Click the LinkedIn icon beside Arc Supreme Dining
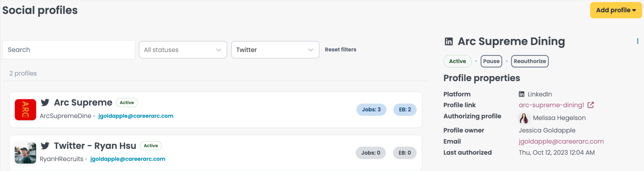This screenshot has height=171, width=644. pos(449,41)
